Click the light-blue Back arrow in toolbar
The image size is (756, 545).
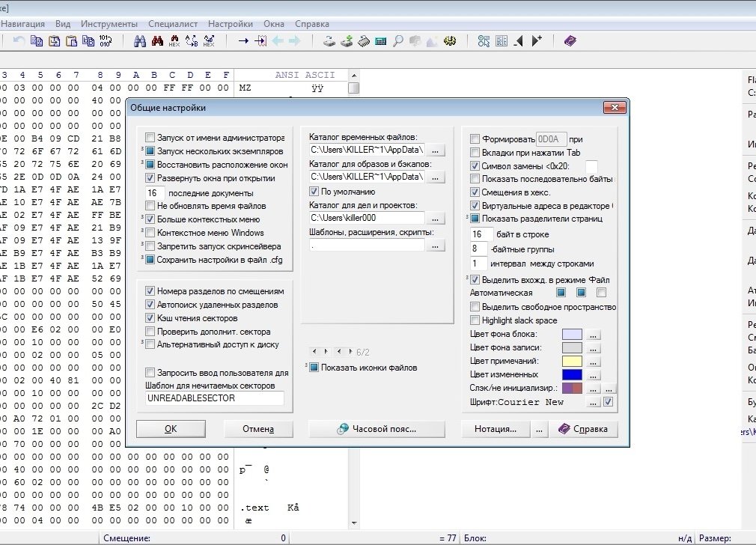click(278, 41)
